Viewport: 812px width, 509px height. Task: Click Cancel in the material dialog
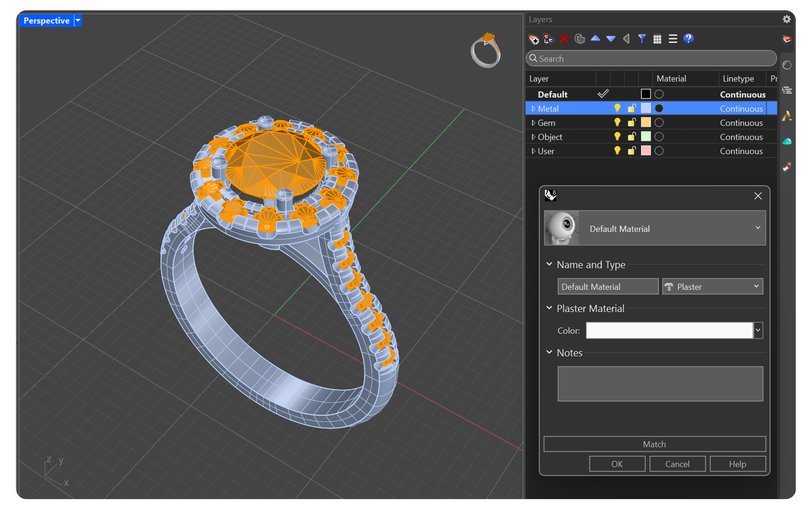click(x=677, y=464)
